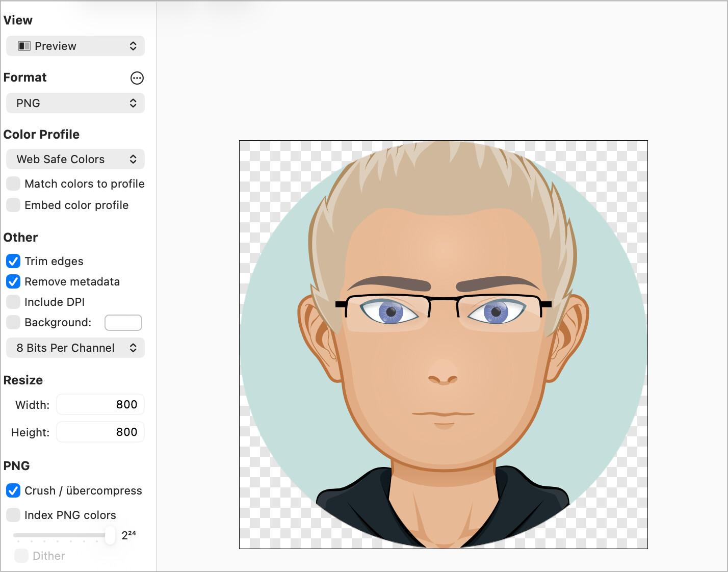Click the Height input field

point(100,432)
